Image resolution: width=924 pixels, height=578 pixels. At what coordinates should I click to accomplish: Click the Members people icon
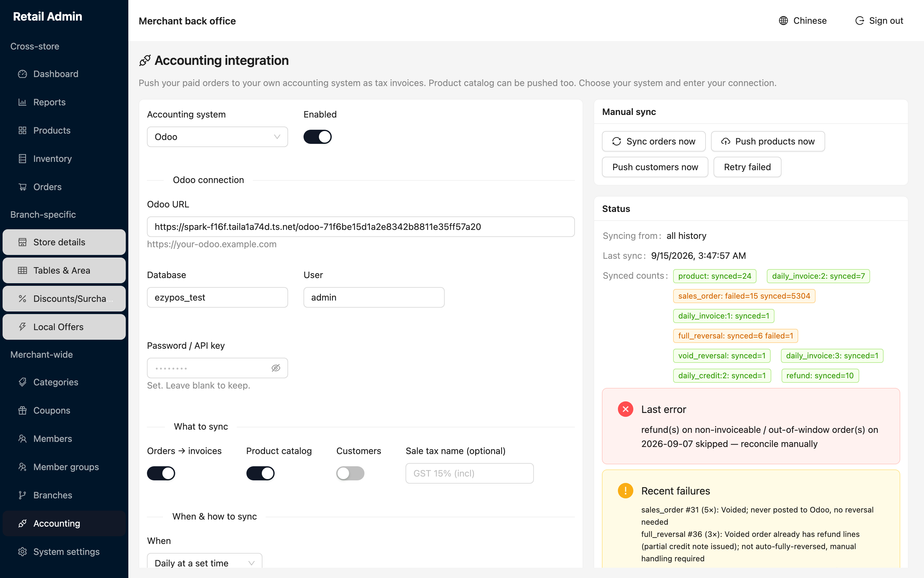[x=22, y=438]
